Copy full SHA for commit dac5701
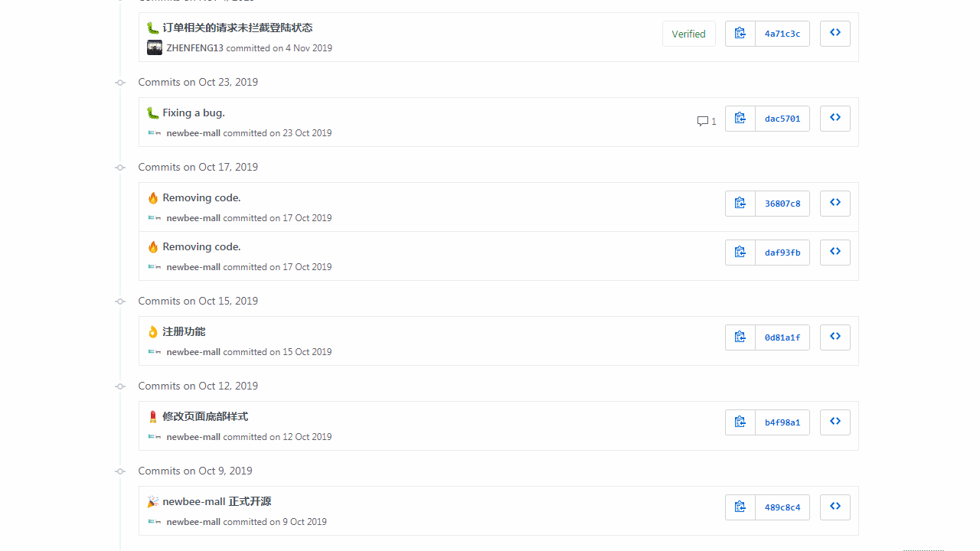 [740, 119]
